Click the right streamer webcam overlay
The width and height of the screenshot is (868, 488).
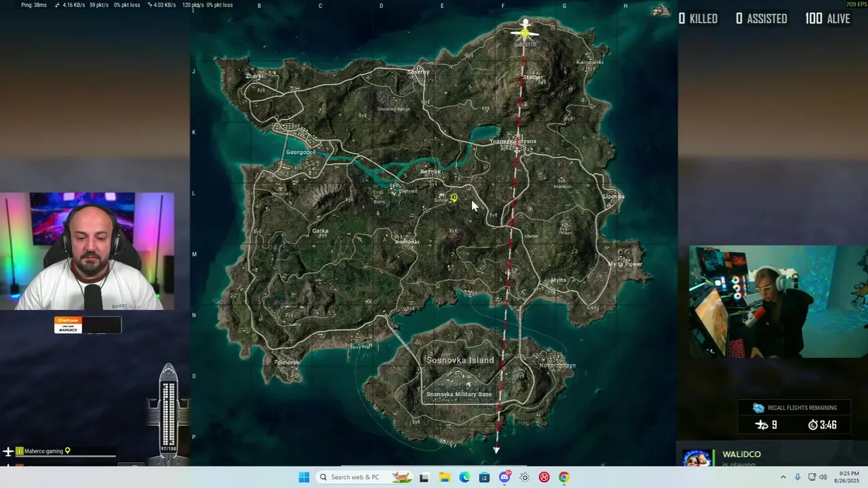(x=778, y=302)
